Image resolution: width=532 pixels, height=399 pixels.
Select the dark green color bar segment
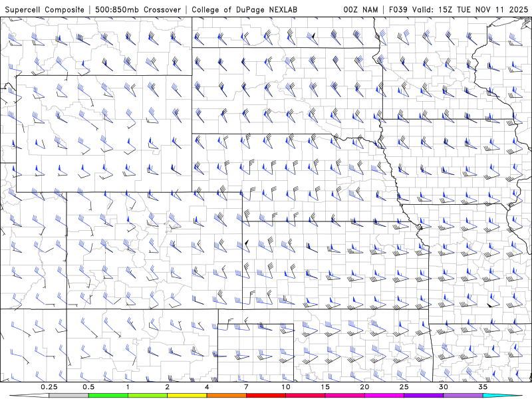(x=108, y=396)
